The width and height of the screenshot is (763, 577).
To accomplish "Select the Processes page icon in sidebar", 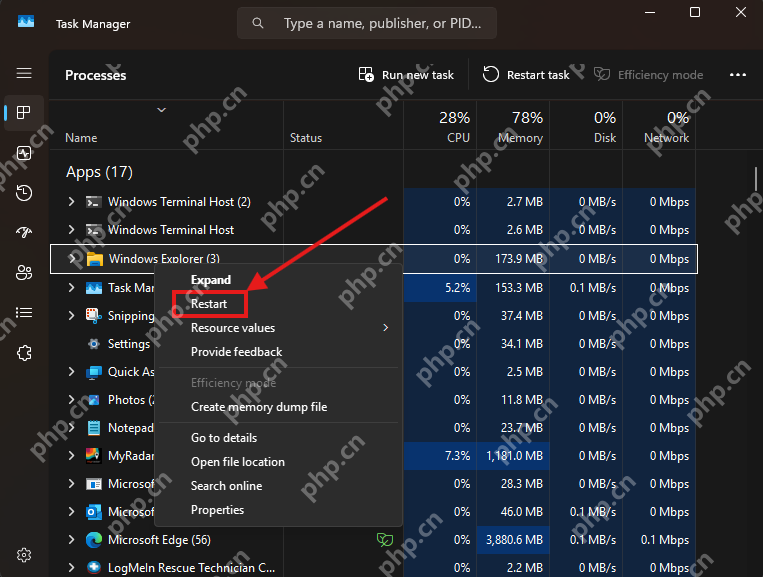I will click(x=24, y=113).
